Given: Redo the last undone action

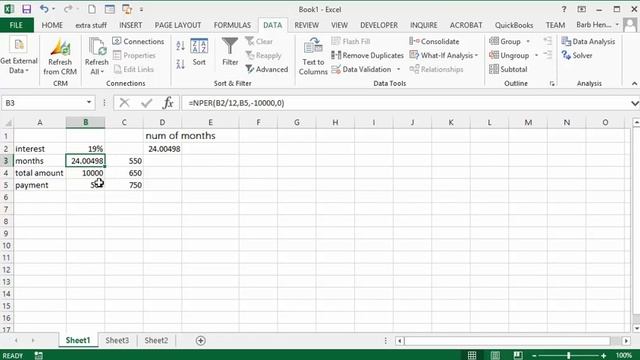Looking at the screenshot, I should 67,9.
